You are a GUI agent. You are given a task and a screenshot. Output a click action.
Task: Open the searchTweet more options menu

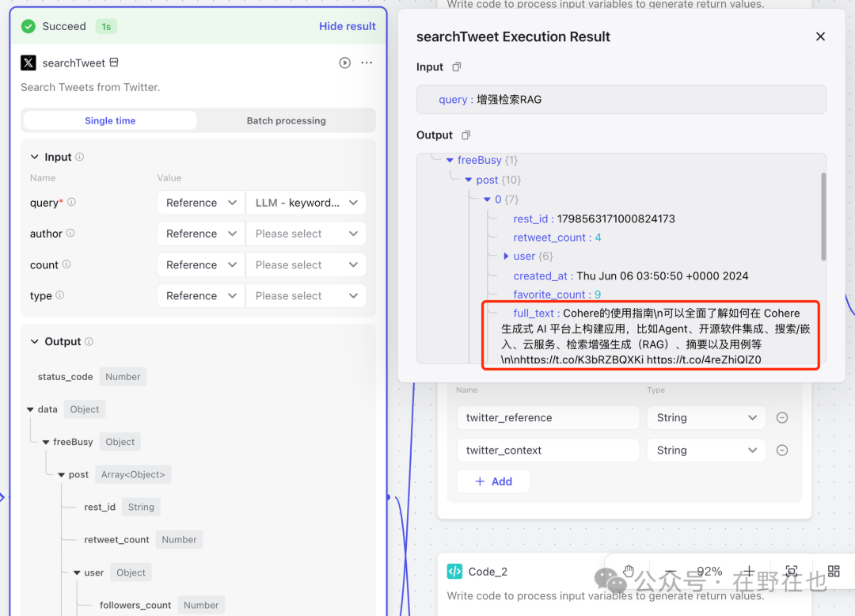(367, 63)
